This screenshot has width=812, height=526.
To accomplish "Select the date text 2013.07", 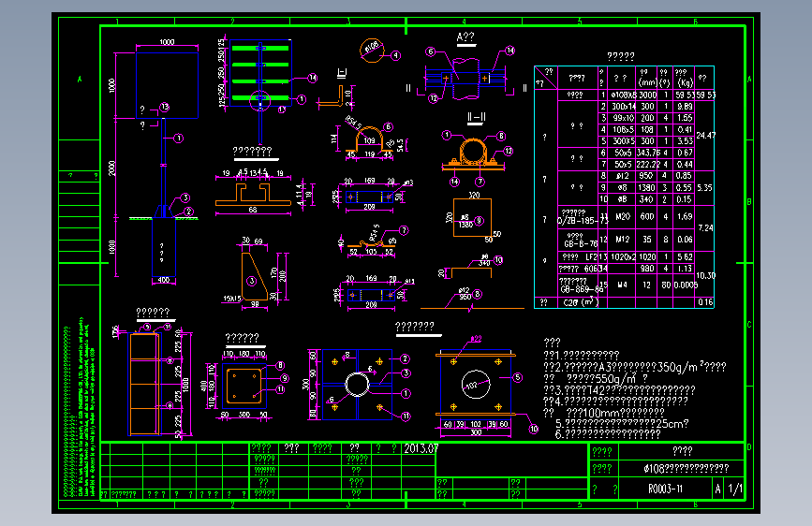I will click(421, 448).
